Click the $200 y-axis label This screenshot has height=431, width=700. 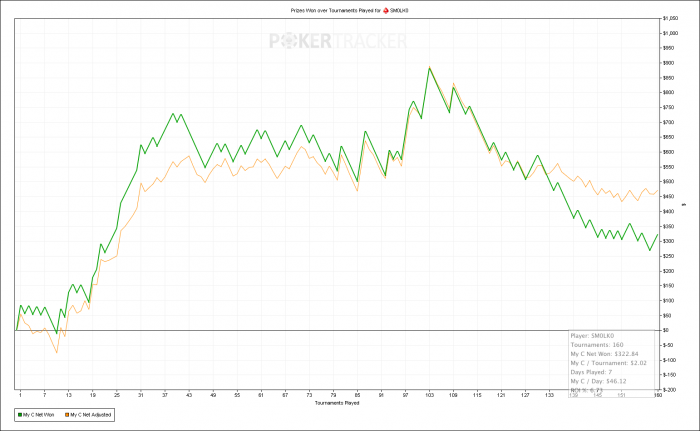point(668,271)
